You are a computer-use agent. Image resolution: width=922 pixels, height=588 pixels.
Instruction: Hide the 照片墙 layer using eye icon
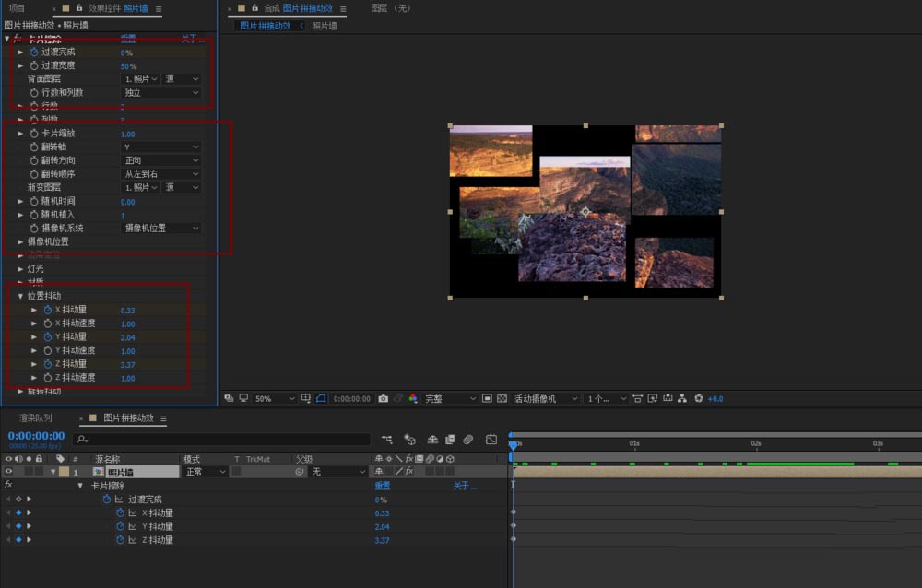[9, 472]
